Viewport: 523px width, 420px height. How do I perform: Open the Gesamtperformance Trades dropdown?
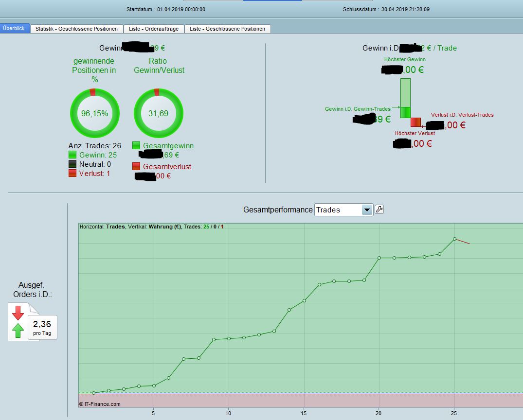coord(343,210)
